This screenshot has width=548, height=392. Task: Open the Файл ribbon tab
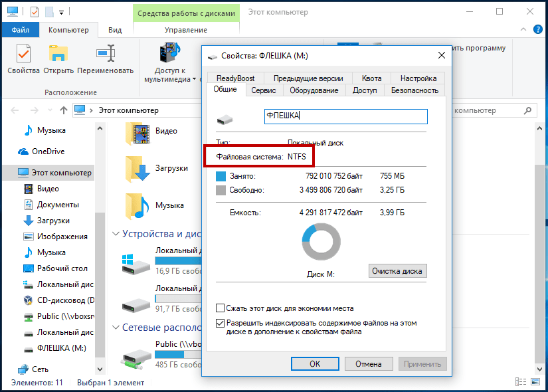(21, 30)
